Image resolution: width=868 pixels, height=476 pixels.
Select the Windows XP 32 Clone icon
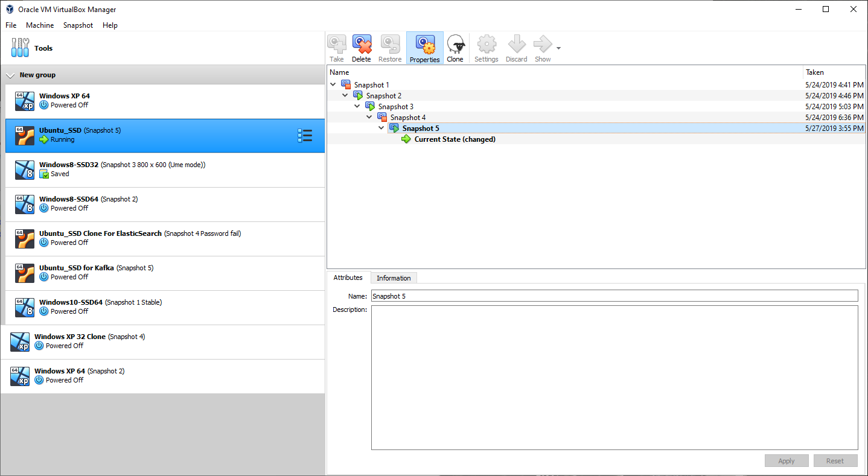coord(20,341)
